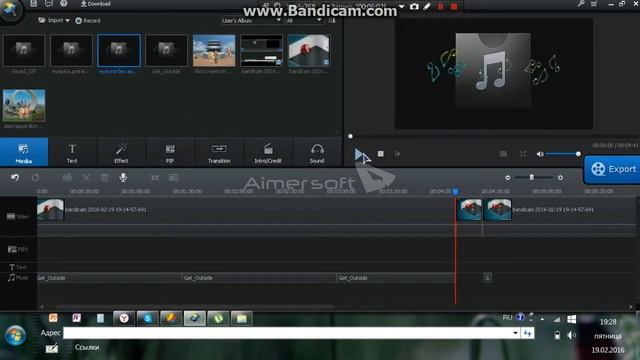640x360 pixels.
Task: Select the highlighted music thumbnail
Action: coord(119,51)
